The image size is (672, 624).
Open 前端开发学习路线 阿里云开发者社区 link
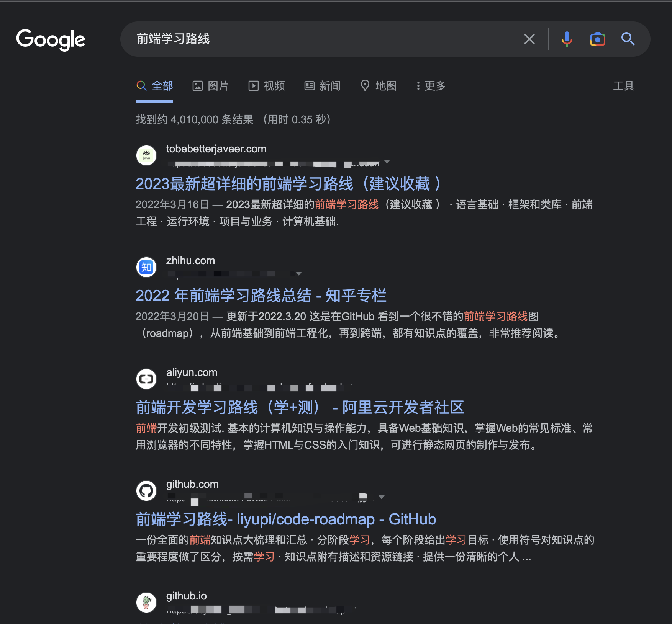[x=300, y=407]
